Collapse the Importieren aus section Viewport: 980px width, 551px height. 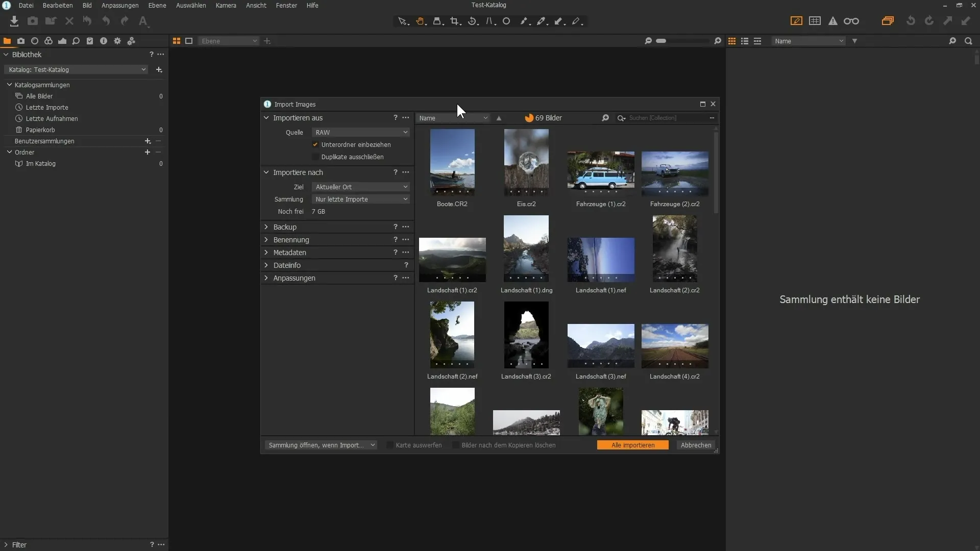click(266, 118)
